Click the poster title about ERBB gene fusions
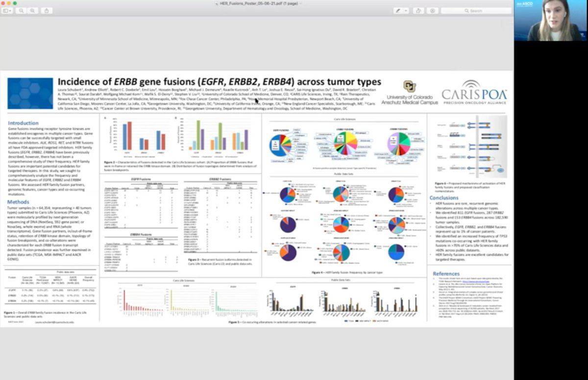Image resolution: width=588 pixels, height=380 pixels. pyautogui.click(x=220, y=81)
